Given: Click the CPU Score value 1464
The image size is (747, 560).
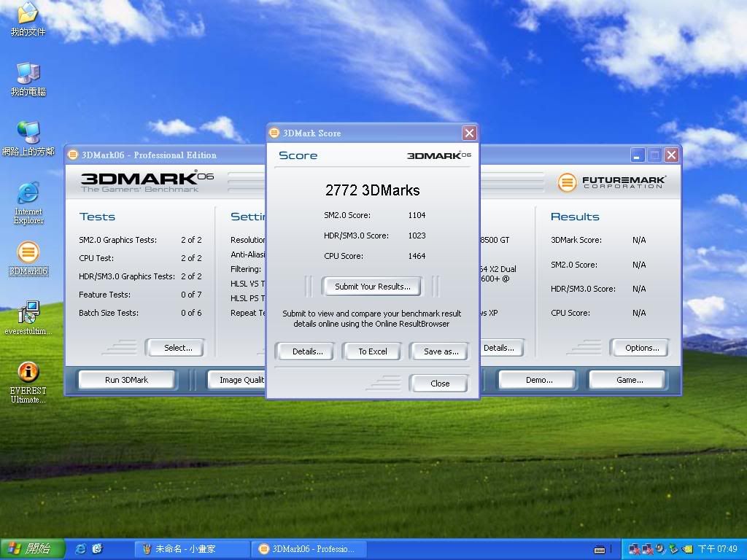Looking at the screenshot, I should [417, 256].
